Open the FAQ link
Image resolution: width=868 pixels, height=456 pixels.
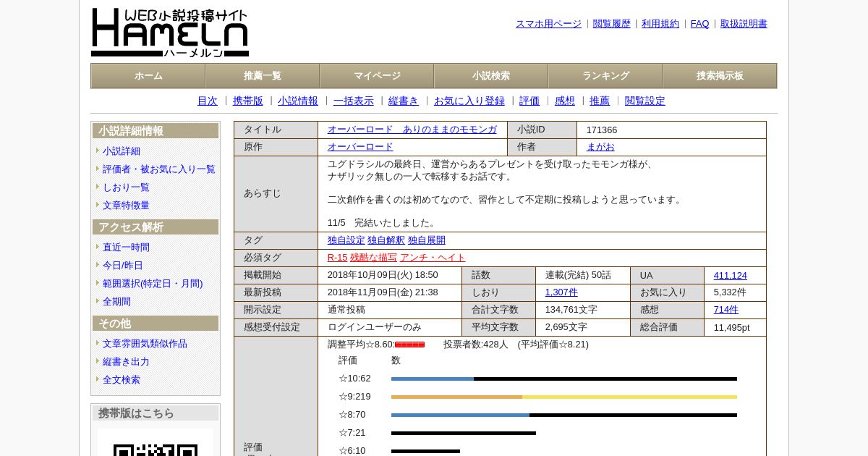pos(700,24)
